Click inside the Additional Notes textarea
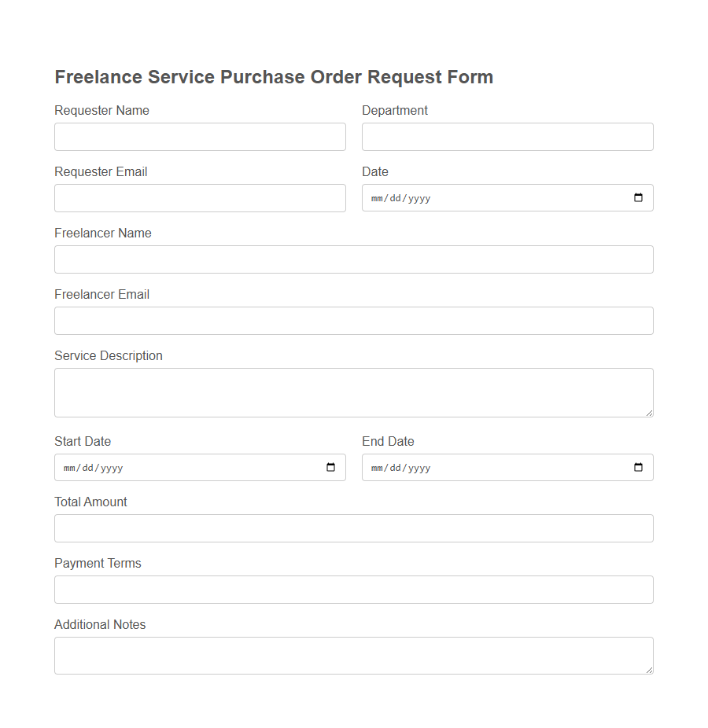The width and height of the screenshot is (708, 728). click(353, 653)
